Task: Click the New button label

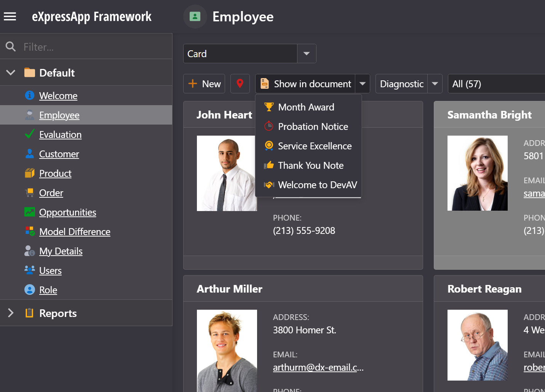Action: (211, 84)
